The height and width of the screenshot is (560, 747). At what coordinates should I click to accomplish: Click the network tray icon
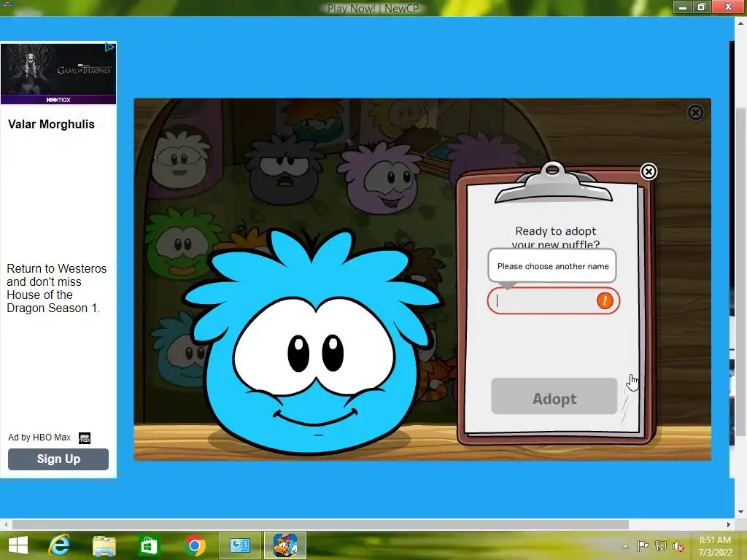661,545
